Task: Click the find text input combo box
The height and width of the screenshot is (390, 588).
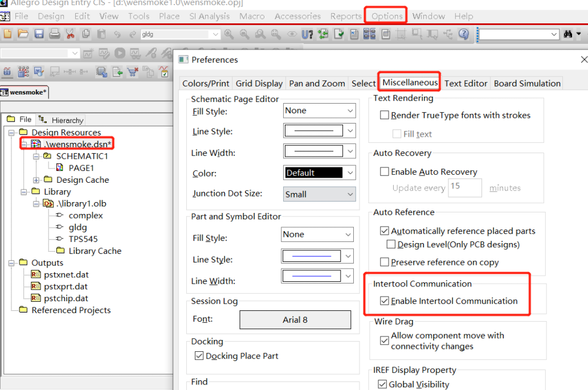Action: [519, 34]
